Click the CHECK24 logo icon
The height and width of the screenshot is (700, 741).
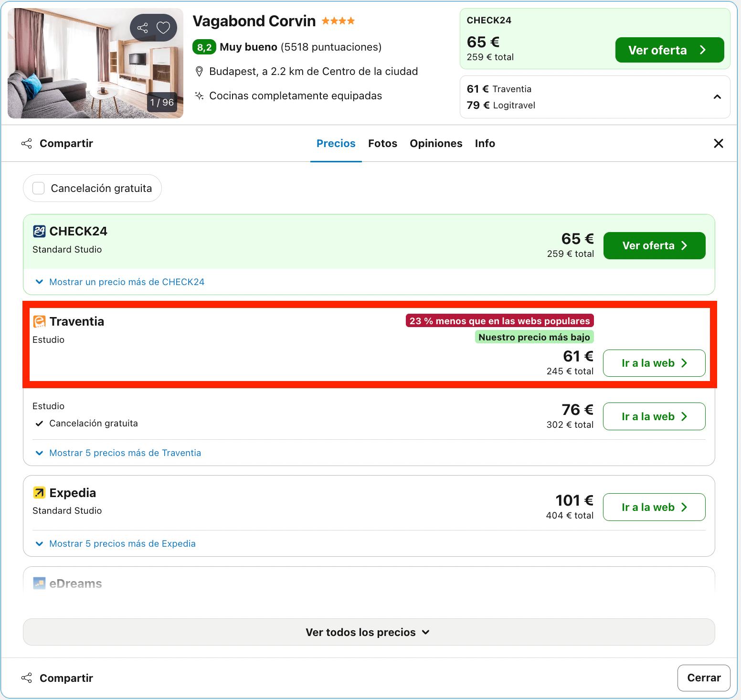(39, 231)
